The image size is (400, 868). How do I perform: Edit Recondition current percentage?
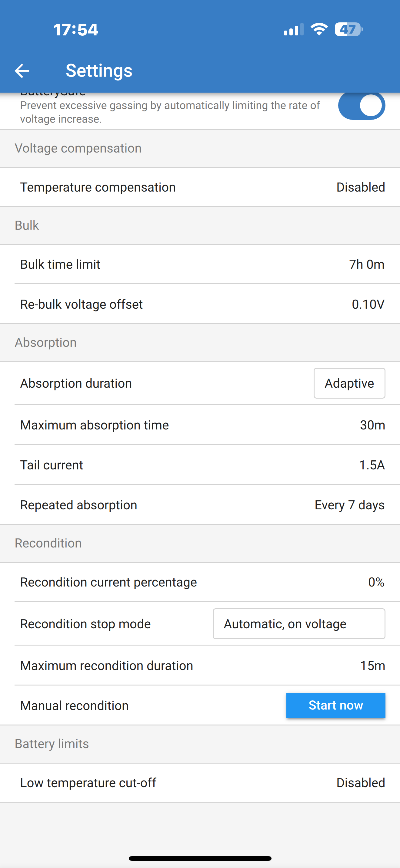(x=200, y=582)
